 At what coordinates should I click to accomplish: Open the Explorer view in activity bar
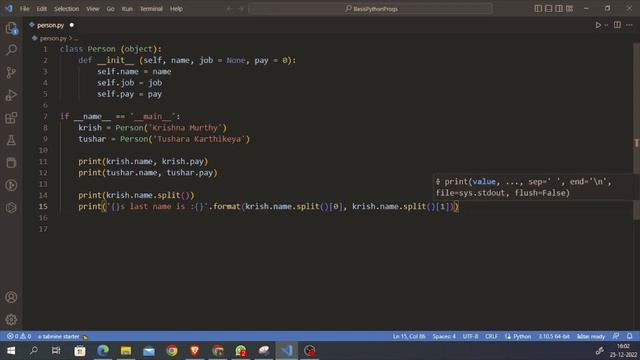coord(11,28)
